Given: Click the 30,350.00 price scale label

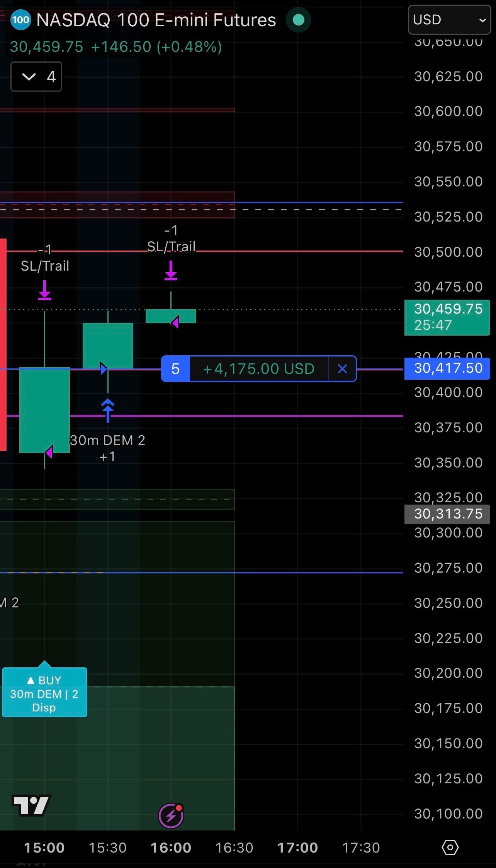Looking at the screenshot, I should (x=448, y=463).
